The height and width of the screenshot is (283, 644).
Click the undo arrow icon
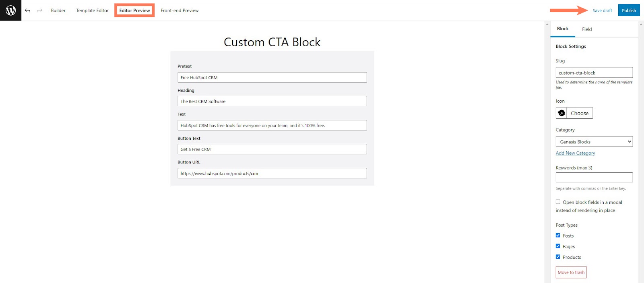(x=27, y=10)
